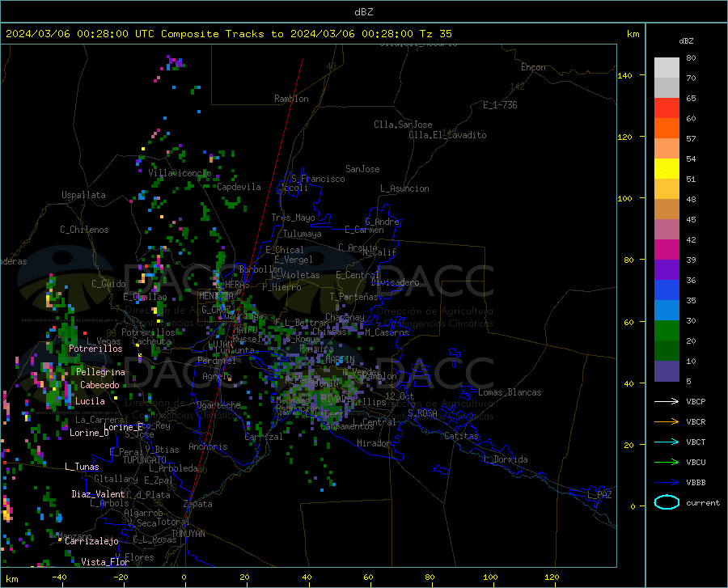Click the Anchoris map label
The width and height of the screenshot is (728, 588).
point(208,447)
